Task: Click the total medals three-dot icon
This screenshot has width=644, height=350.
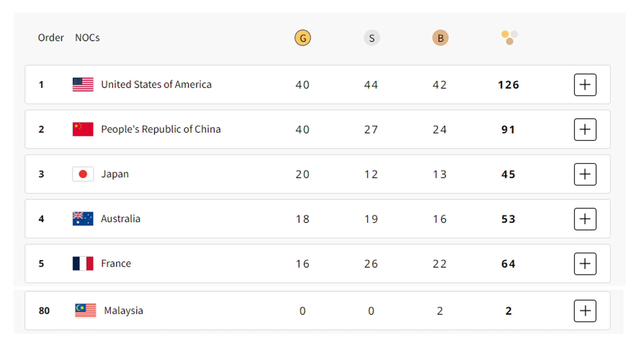Action: tap(509, 38)
